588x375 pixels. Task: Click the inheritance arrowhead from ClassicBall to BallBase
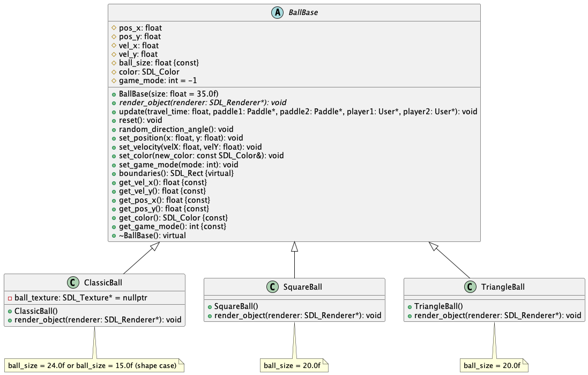point(154,246)
